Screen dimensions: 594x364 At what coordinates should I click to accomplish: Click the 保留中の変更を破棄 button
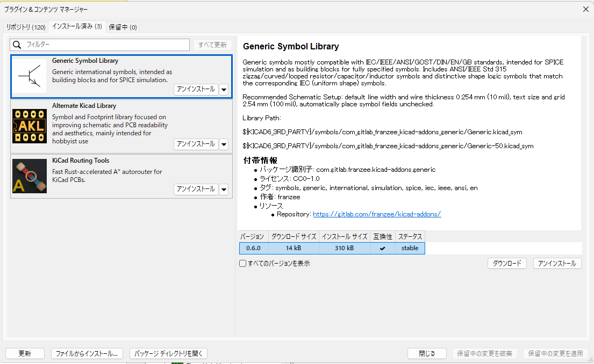click(484, 353)
